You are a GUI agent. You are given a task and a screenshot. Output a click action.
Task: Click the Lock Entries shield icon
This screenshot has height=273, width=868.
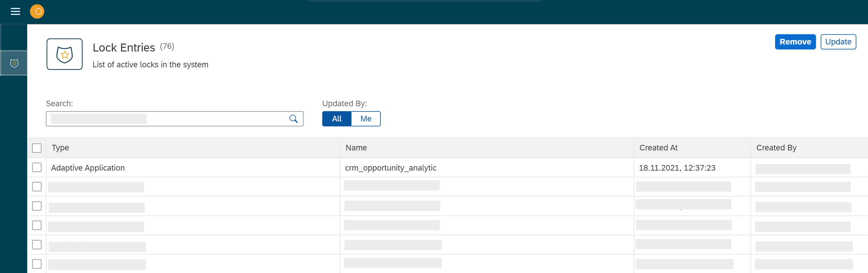point(64,54)
